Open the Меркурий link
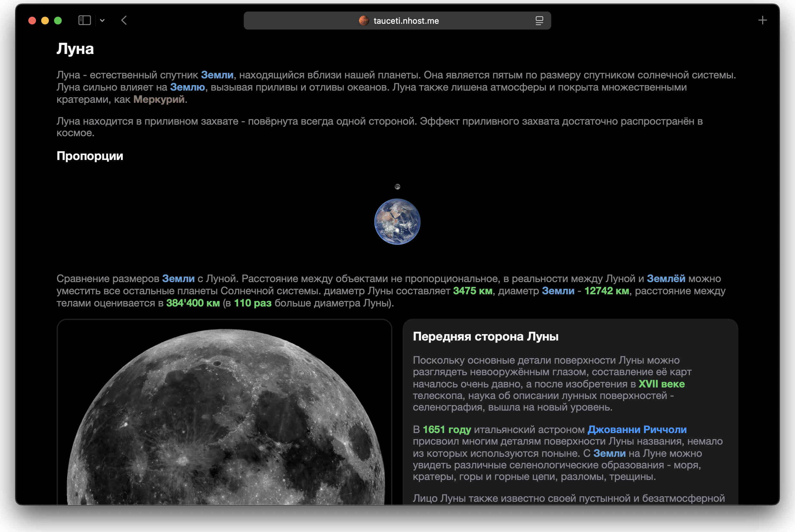 tap(159, 99)
